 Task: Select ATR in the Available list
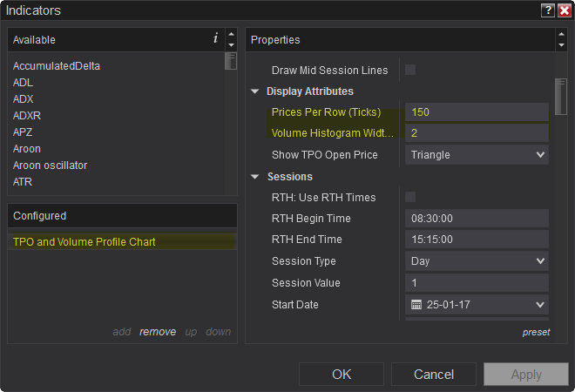tap(23, 182)
